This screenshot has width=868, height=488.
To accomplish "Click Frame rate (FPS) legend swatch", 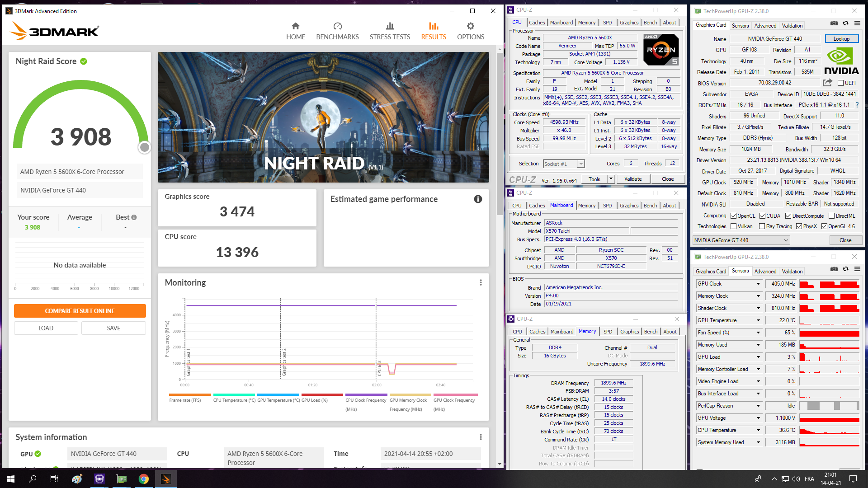I will pos(190,394).
